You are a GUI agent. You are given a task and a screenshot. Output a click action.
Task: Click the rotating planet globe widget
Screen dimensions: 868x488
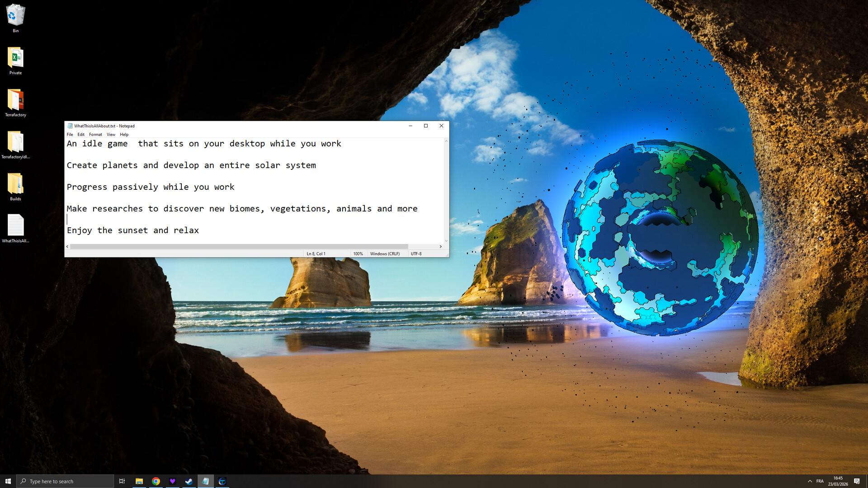pyautogui.click(x=659, y=238)
